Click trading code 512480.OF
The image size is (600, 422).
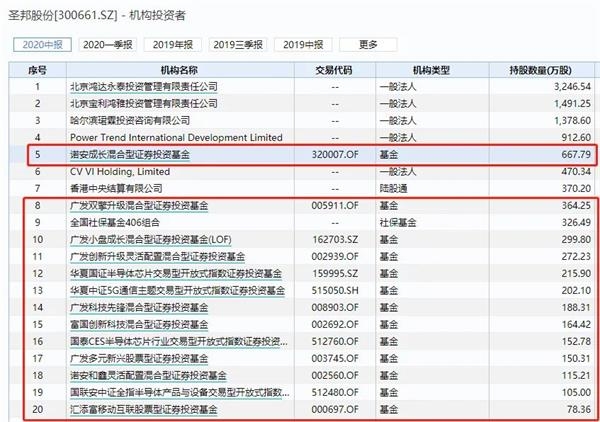coord(335,392)
